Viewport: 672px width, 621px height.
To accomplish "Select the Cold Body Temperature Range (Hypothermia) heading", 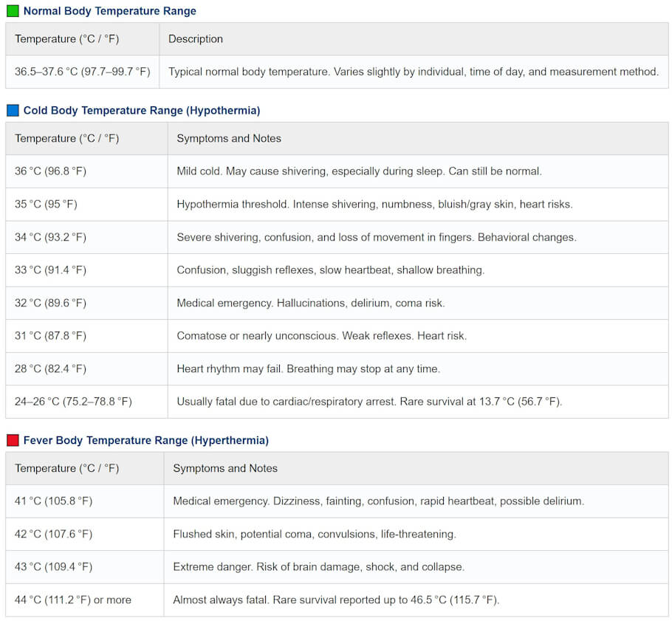I will [141, 111].
